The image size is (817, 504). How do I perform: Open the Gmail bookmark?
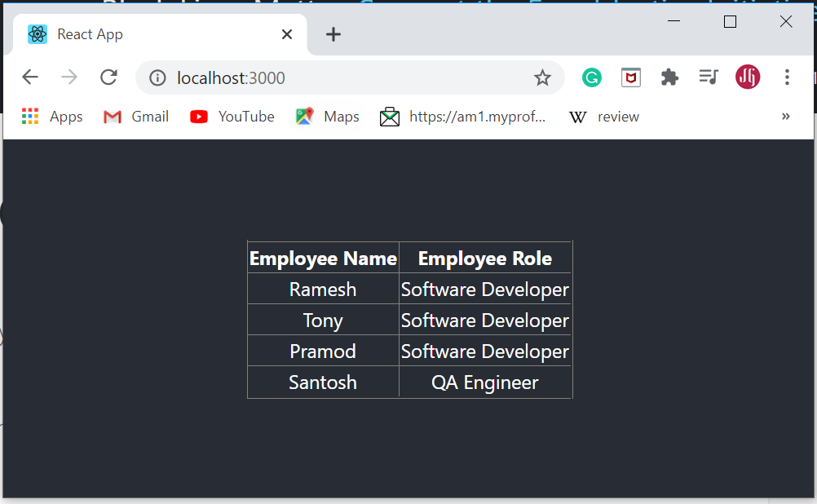click(x=135, y=116)
